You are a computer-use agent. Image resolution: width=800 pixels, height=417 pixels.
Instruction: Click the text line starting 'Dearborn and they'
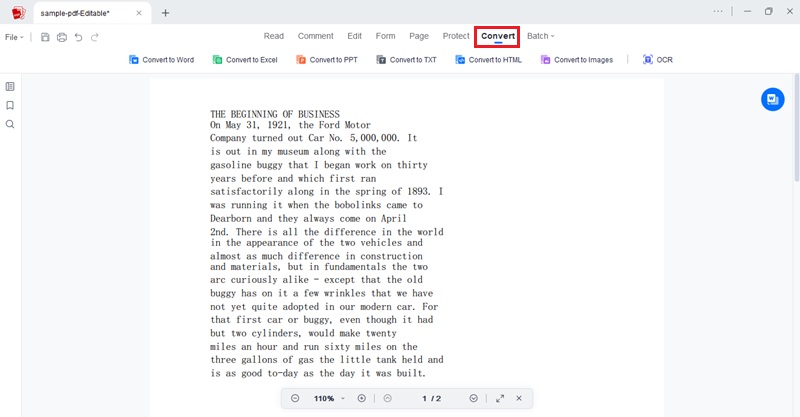click(308, 218)
